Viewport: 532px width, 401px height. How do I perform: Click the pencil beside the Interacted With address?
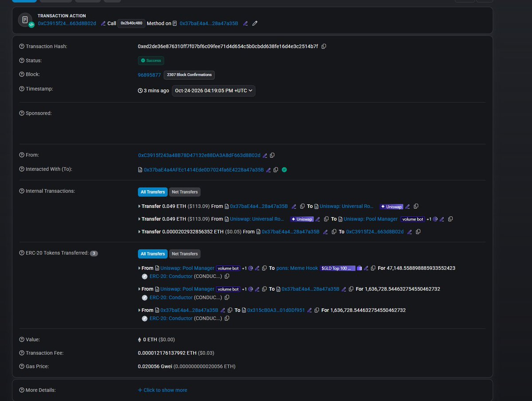tap(268, 170)
